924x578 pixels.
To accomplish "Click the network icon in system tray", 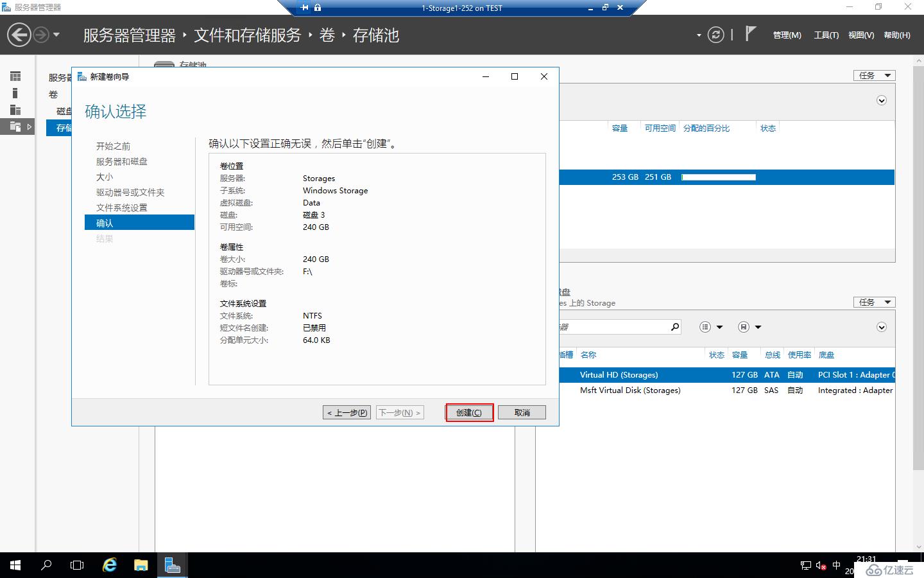I will click(x=806, y=566).
